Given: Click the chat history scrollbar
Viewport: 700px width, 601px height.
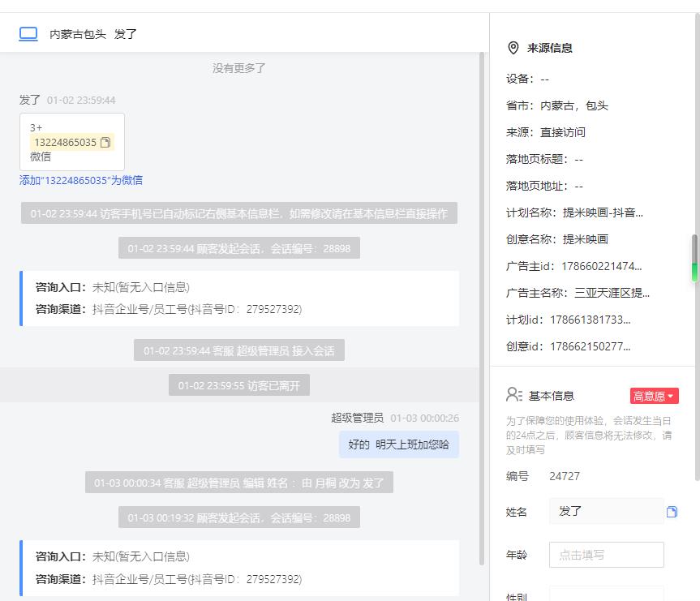Looking at the screenshot, I should tap(482, 308).
